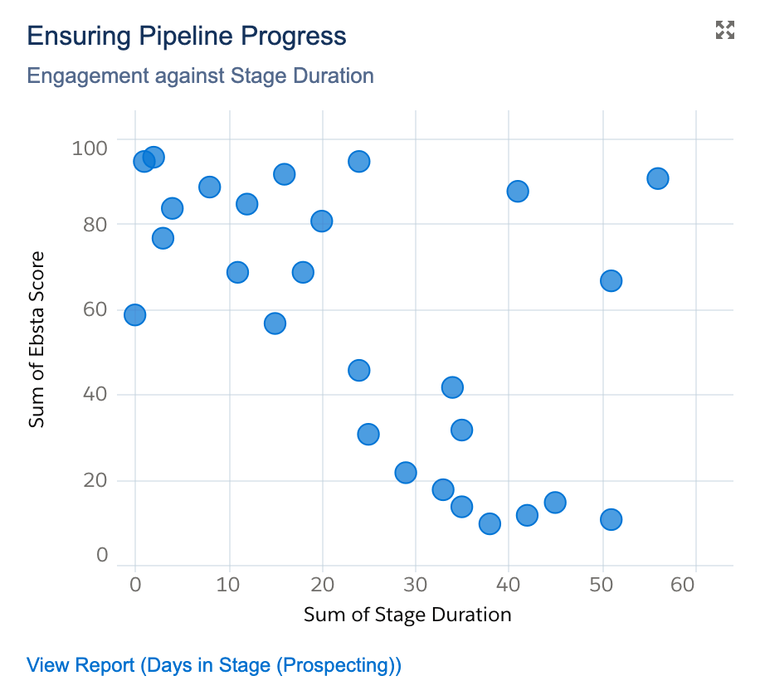Open View Report (Days in Stage (Prospecting)) link
This screenshot has width=760, height=700.
[214, 665]
